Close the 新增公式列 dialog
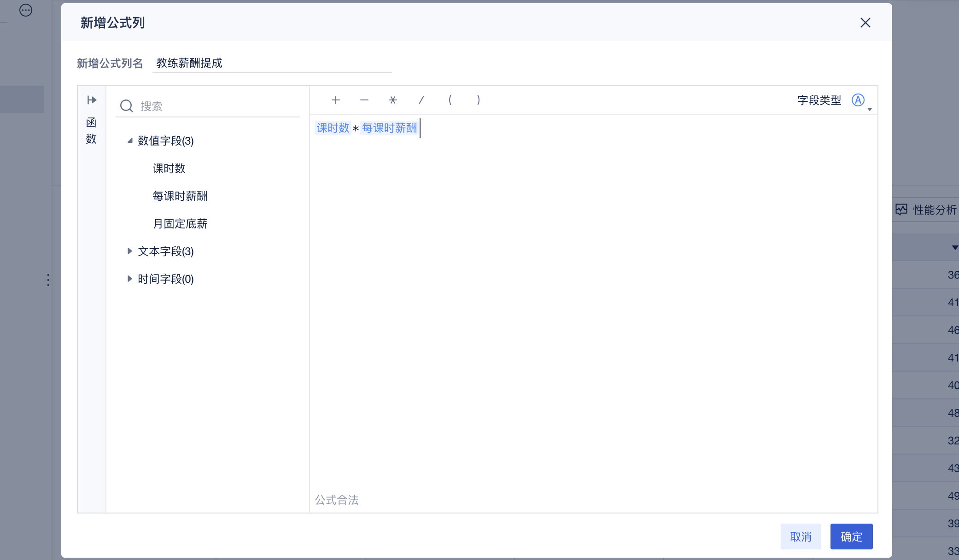Screen dimensions: 959x560 coord(865,23)
